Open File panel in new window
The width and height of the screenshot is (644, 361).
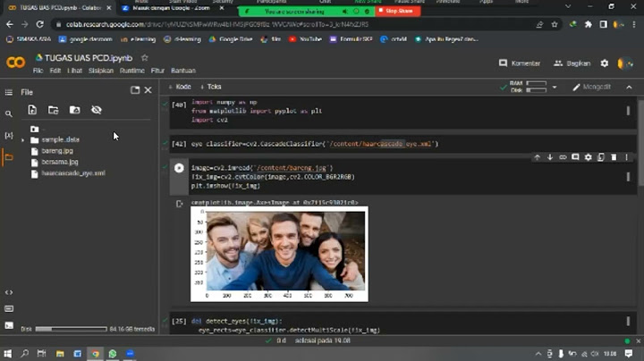[x=135, y=90]
